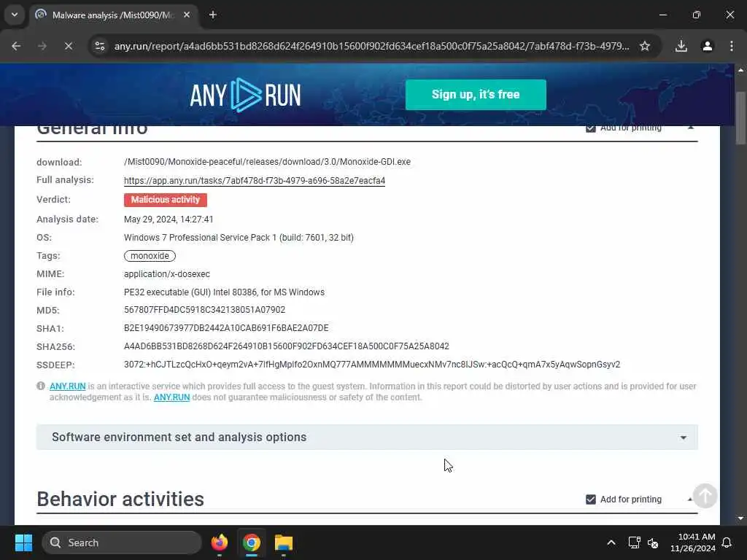Click the muted volume tray icon
This screenshot has width=747, height=560.
coord(653,542)
